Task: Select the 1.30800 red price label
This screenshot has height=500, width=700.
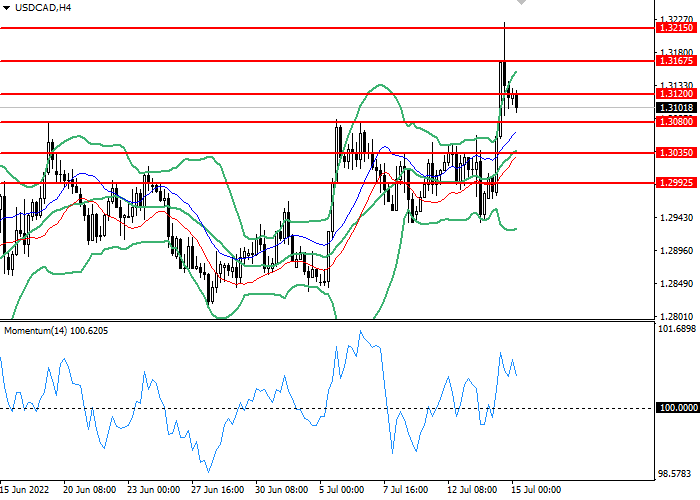Action: pyautogui.click(x=675, y=122)
